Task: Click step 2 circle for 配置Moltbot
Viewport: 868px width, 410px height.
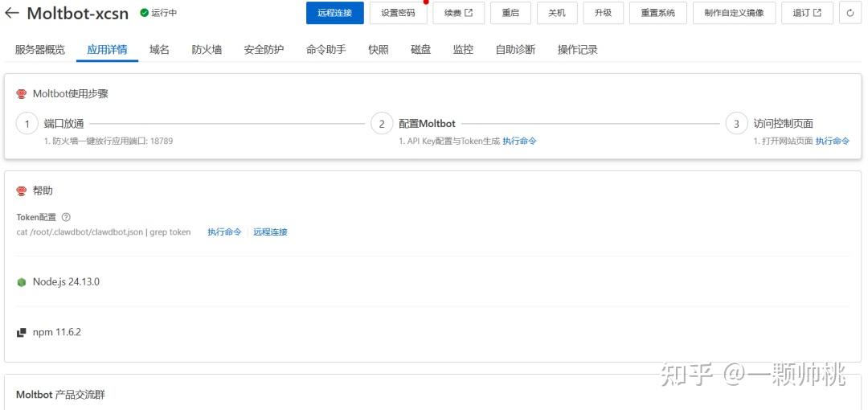Action: (382, 124)
